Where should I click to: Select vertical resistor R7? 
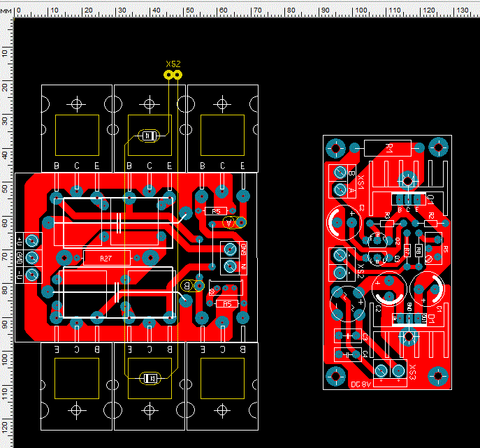407,250
